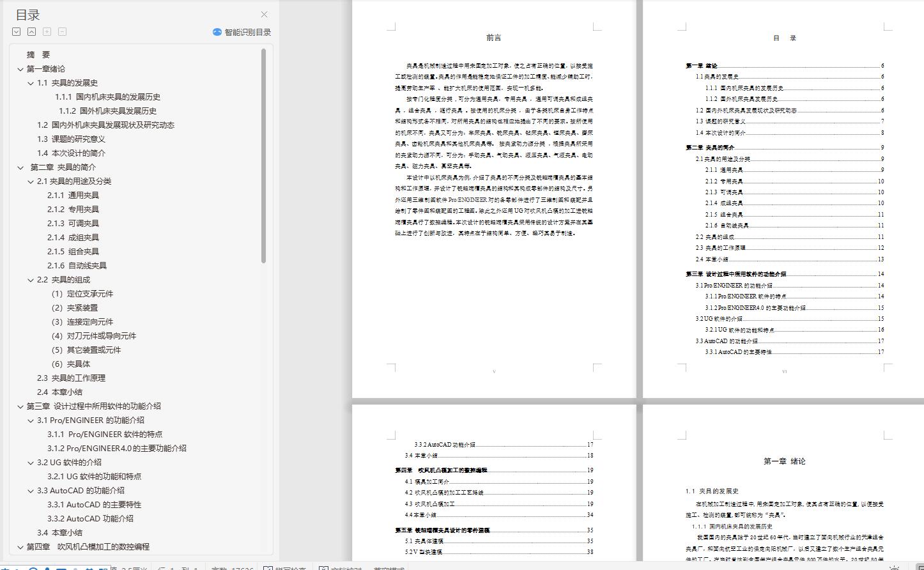Screen dimensions: 924x570
Task: Collapse the 3.2 UG 软件的介绍 node
Action: pos(31,463)
